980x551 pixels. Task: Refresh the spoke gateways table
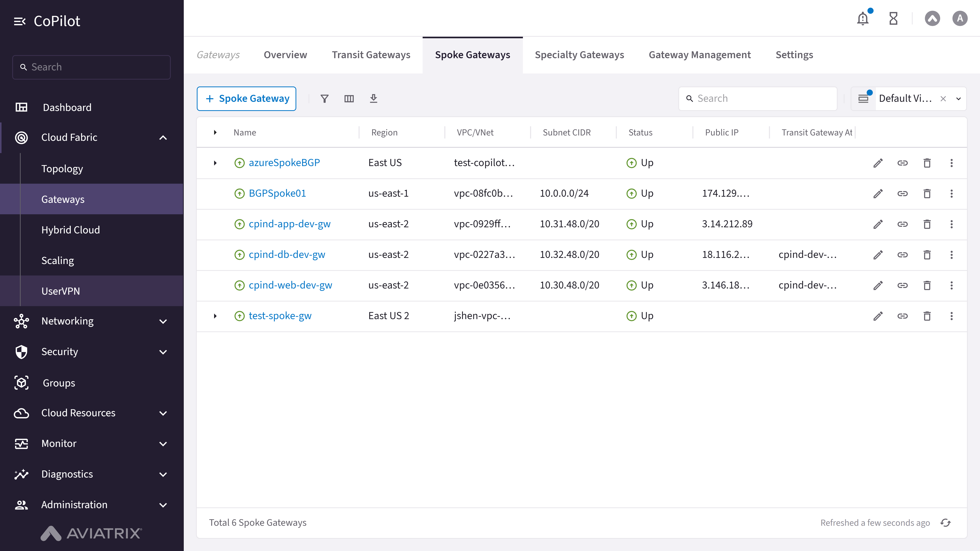(x=945, y=523)
